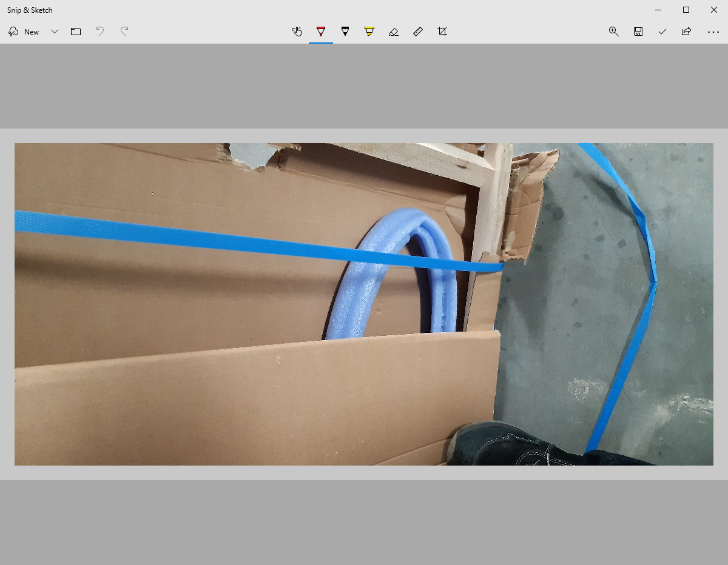Select the yellow Highlighter tool
The width and height of the screenshot is (728, 565).
[x=369, y=32]
